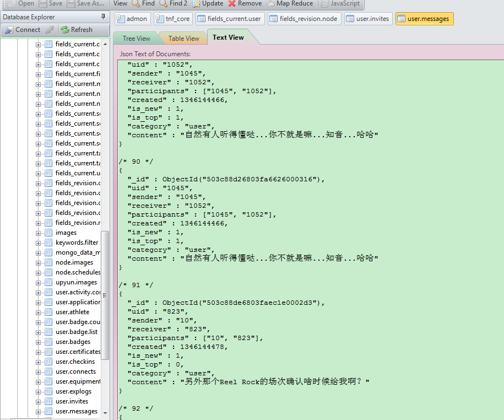Click the Save toolbar button

[51, 3]
